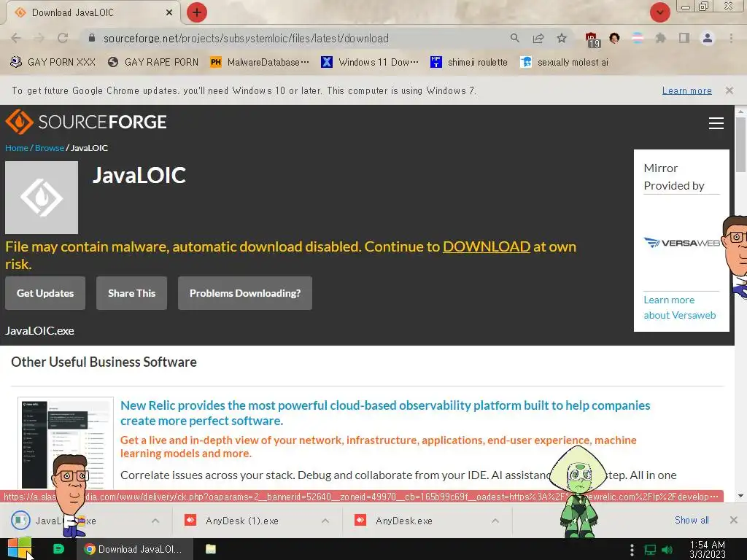Click the browser forward arrow
747x560 pixels.
click(x=39, y=38)
